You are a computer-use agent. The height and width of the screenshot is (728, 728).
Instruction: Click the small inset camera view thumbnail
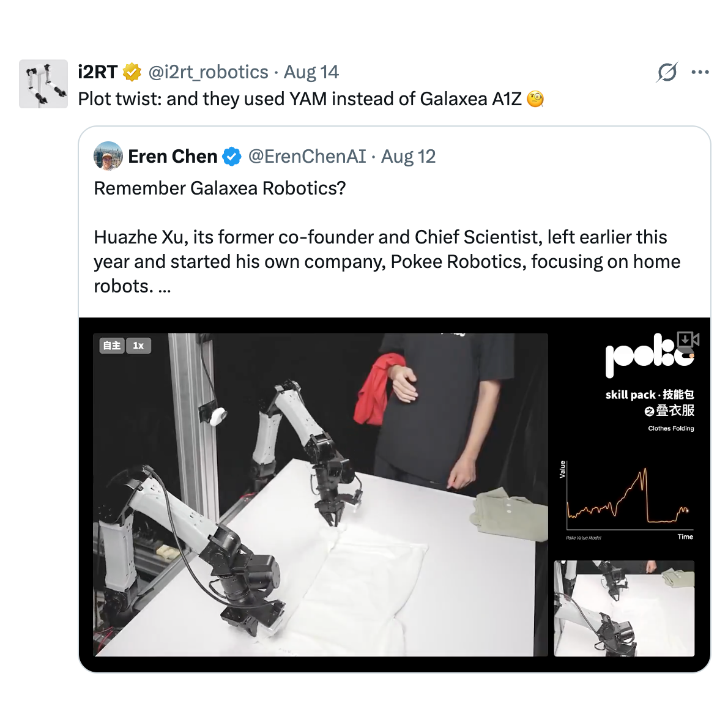(x=624, y=608)
